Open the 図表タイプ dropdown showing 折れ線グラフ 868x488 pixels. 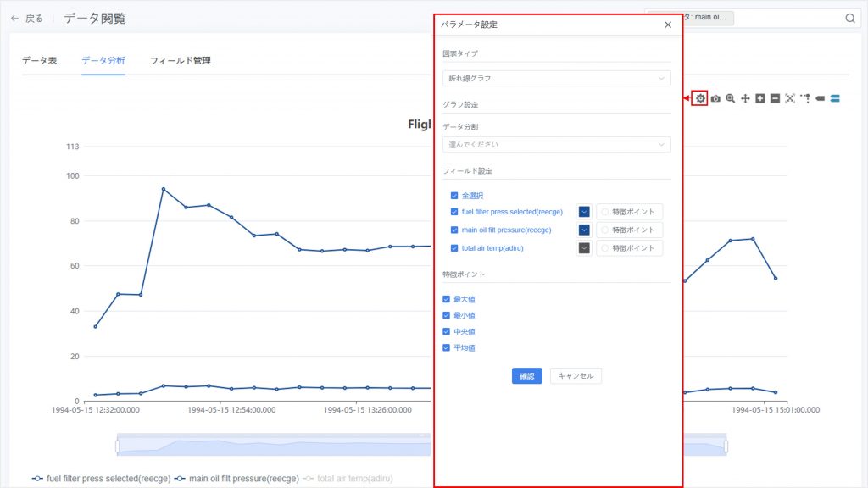[x=556, y=79]
